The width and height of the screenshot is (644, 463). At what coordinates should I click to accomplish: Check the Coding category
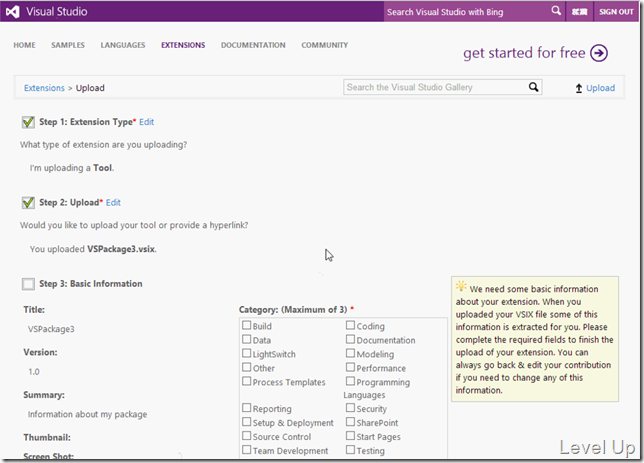(x=350, y=325)
